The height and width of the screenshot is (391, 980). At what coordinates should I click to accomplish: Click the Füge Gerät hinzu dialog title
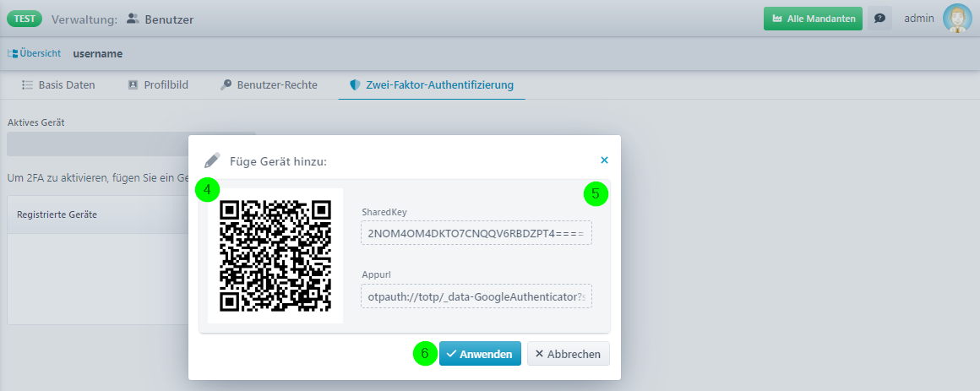pos(278,162)
